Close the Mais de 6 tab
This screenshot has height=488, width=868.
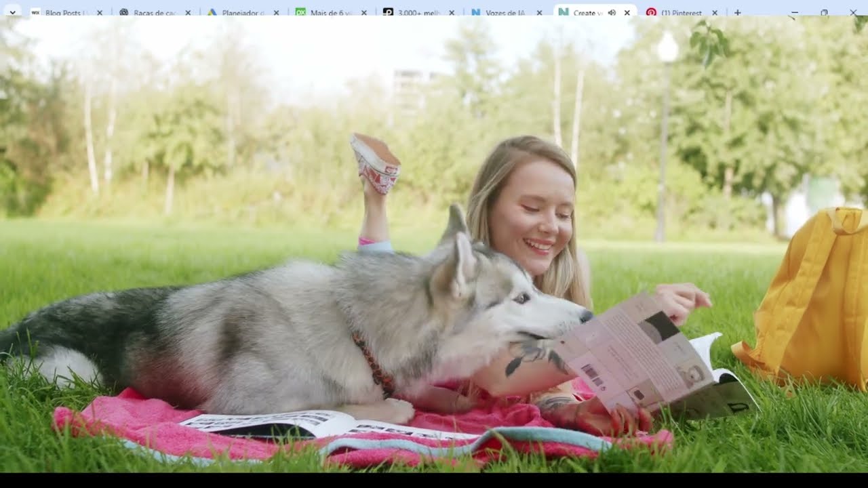point(363,12)
